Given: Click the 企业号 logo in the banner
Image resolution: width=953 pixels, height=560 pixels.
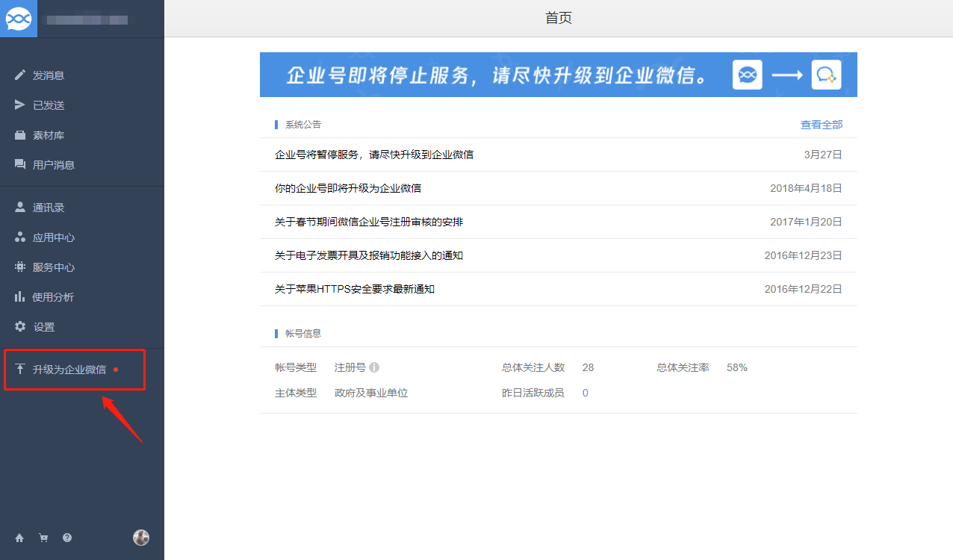Looking at the screenshot, I should point(747,75).
